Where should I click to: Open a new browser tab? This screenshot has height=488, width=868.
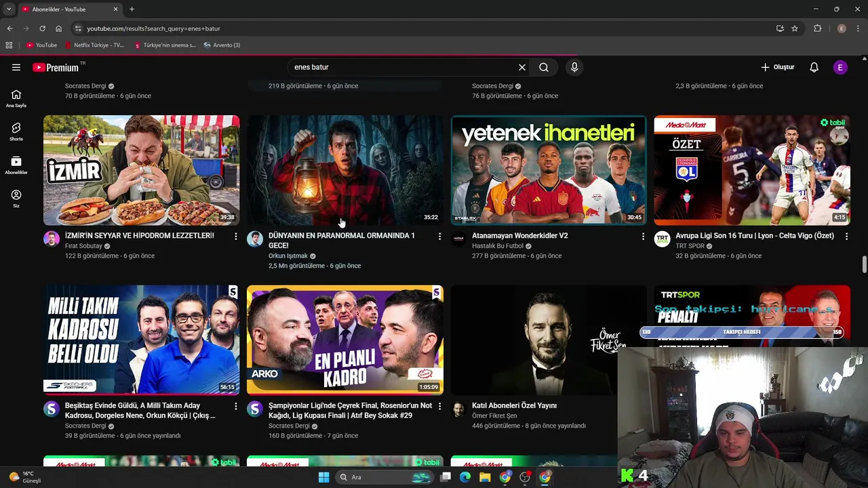coord(132,9)
